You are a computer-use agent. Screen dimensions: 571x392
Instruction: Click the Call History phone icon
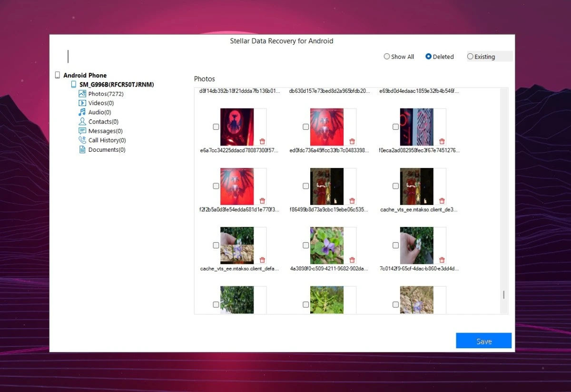coord(82,140)
